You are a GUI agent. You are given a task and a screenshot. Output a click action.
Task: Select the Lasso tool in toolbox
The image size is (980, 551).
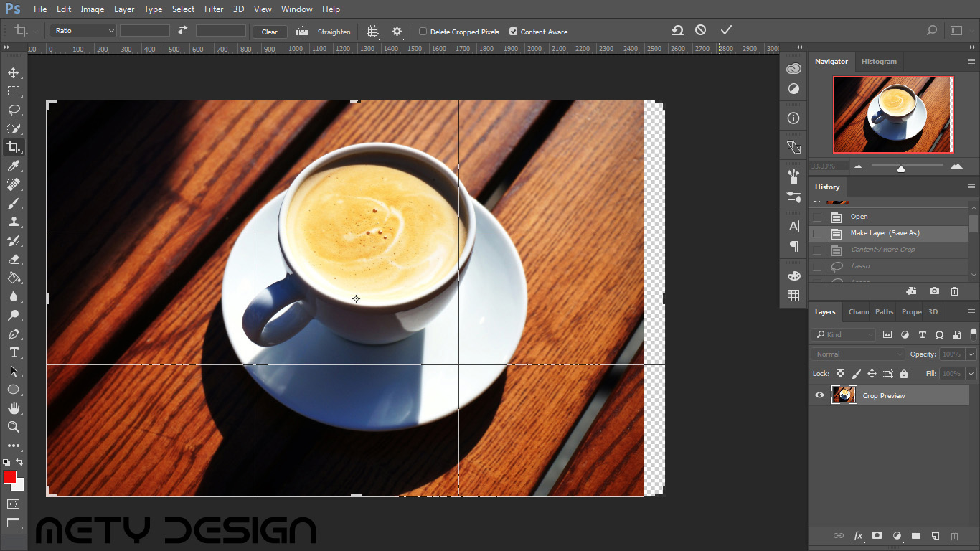pyautogui.click(x=14, y=110)
